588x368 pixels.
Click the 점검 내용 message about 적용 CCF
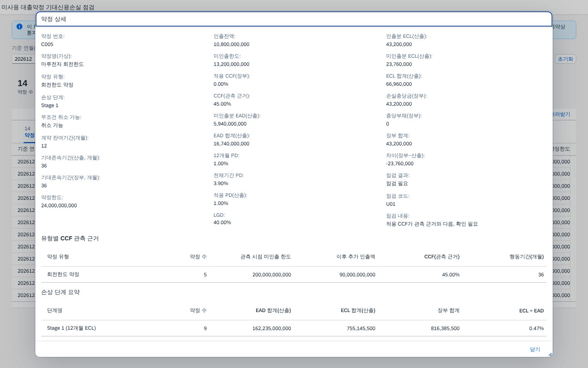(432, 224)
